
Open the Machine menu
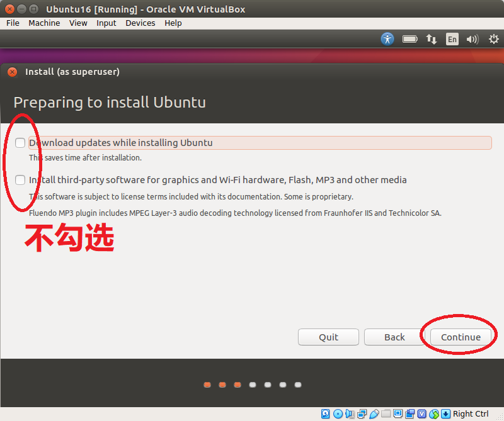(44, 23)
